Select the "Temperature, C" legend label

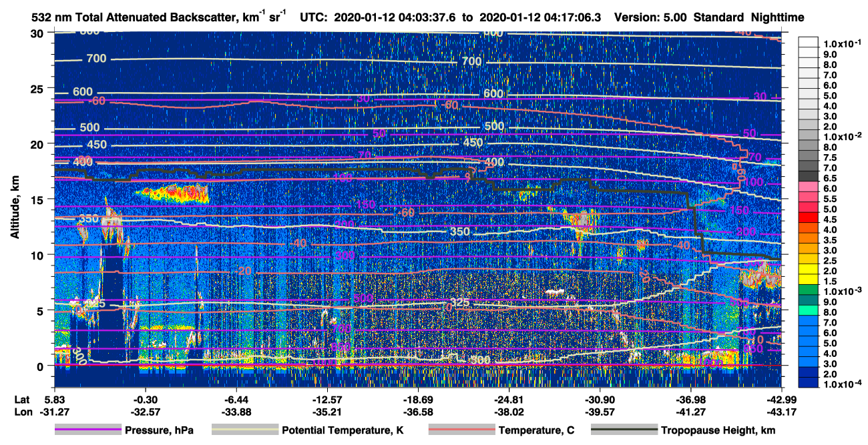(x=536, y=430)
